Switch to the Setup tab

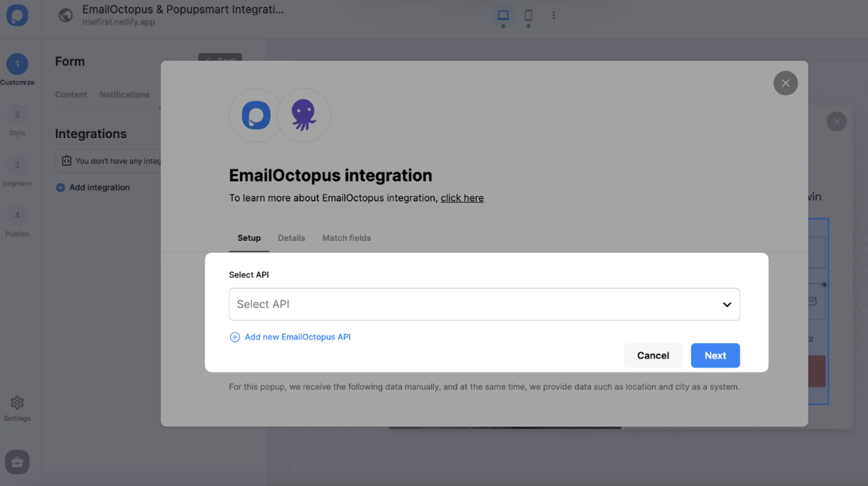[249, 238]
